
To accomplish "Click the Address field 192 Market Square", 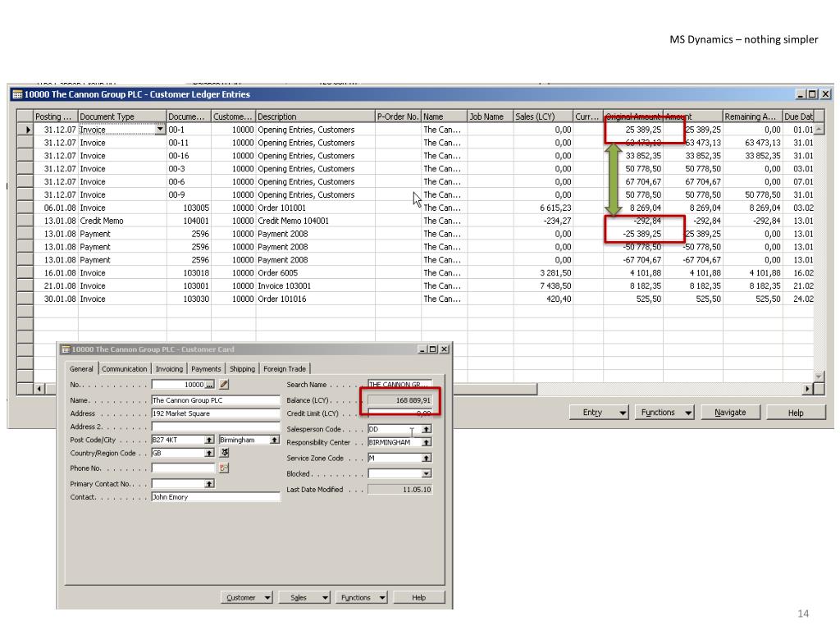I will [216, 413].
